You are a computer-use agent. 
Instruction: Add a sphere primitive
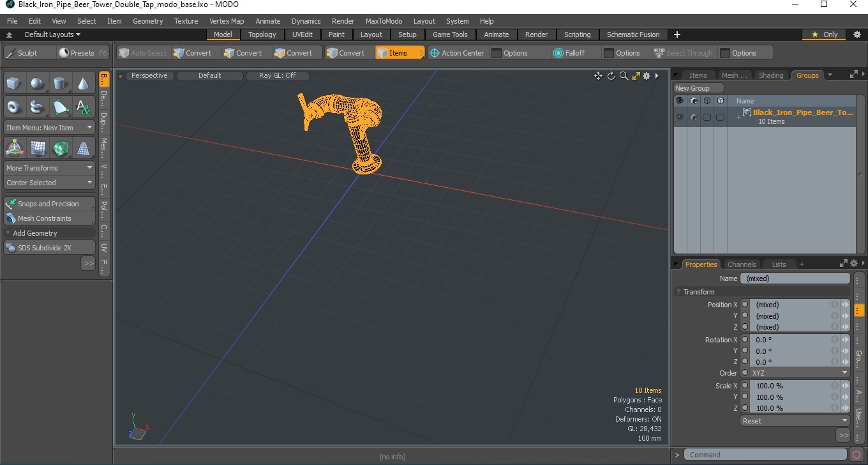(37, 83)
